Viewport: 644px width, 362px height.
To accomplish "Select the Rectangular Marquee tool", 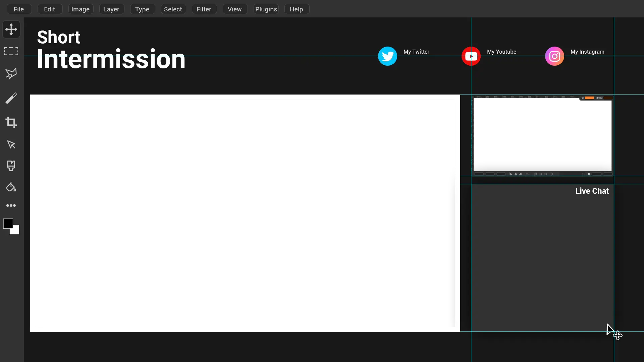I will tap(11, 51).
